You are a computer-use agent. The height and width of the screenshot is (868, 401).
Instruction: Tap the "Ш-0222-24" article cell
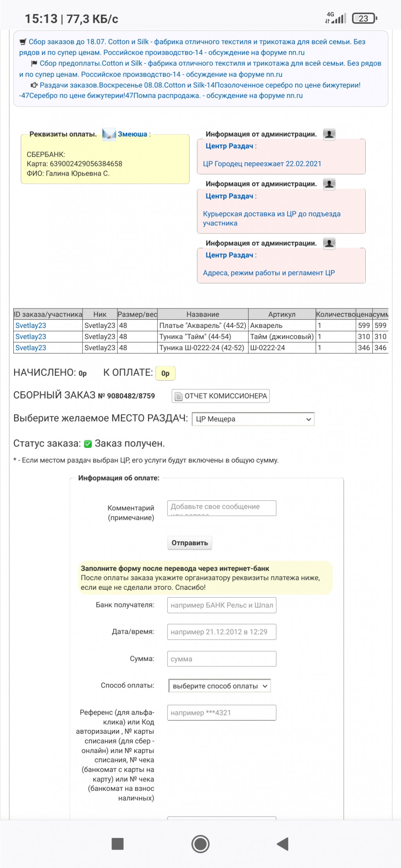[x=282, y=348]
